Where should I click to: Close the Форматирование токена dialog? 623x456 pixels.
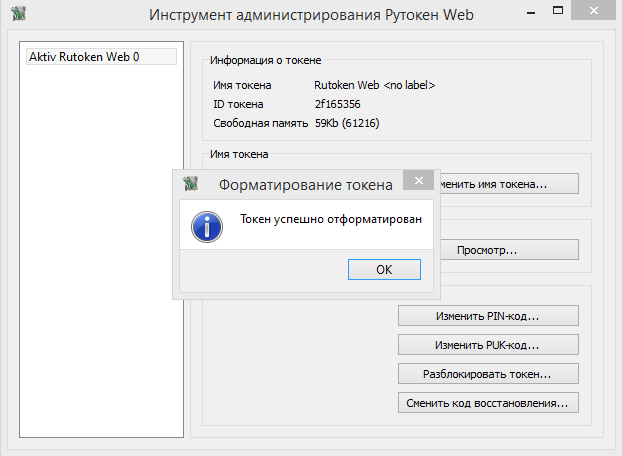(x=418, y=180)
